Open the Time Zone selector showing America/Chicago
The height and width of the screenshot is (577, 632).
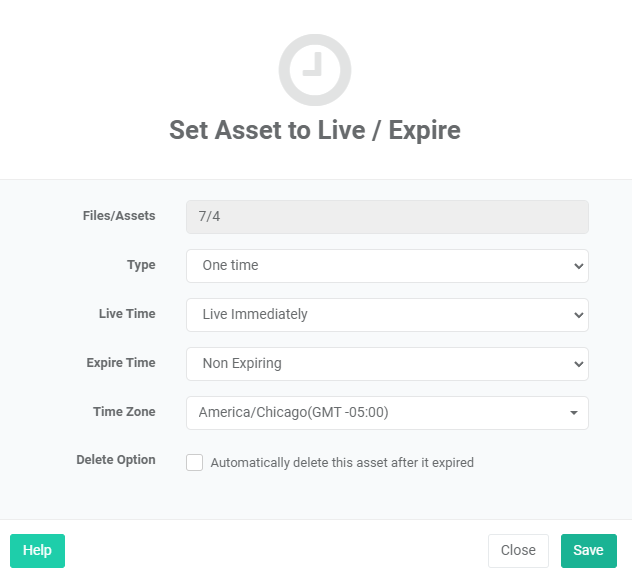click(x=387, y=413)
